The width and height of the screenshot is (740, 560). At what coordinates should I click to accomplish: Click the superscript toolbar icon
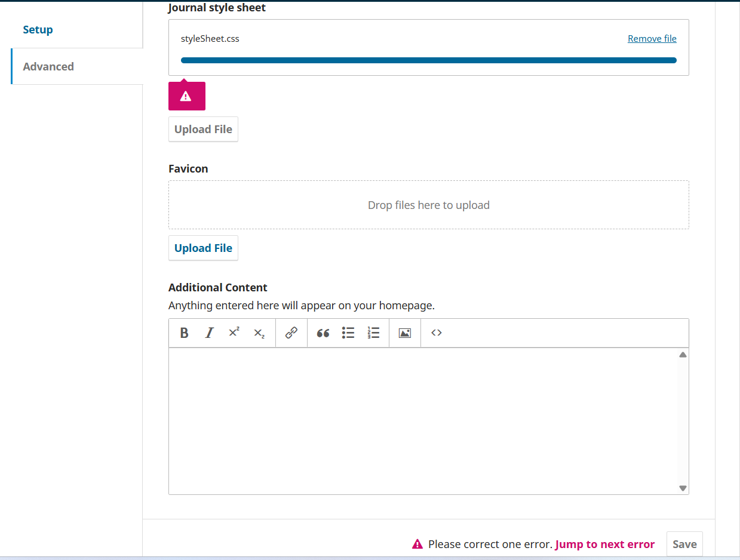click(234, 333)
